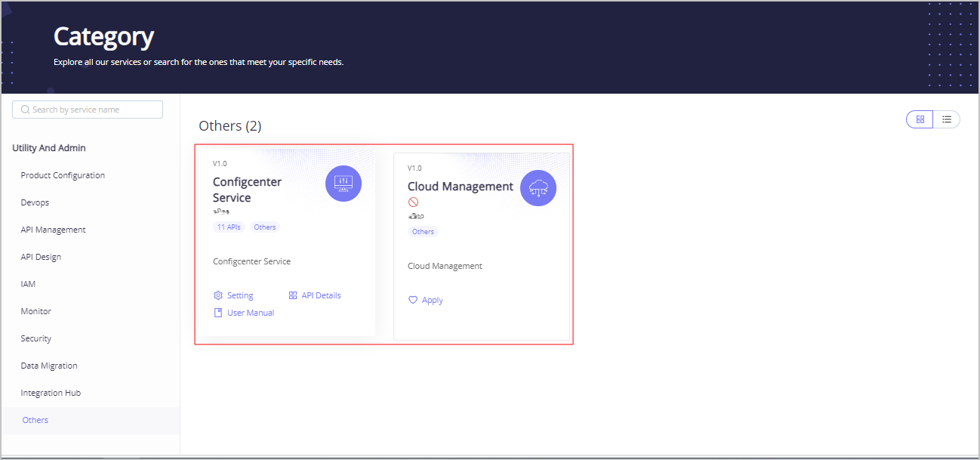Click the search magnifier icon
Image resolution: width=980 pixels, height=460 pixels.
click(x=25, y=110)
